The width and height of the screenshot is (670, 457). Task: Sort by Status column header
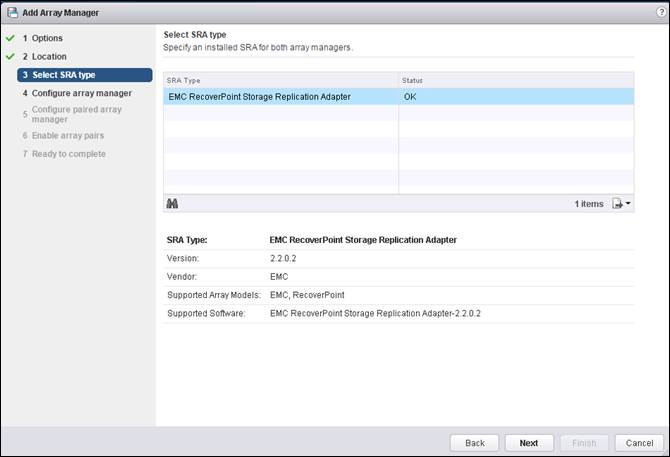pos(516,80)
